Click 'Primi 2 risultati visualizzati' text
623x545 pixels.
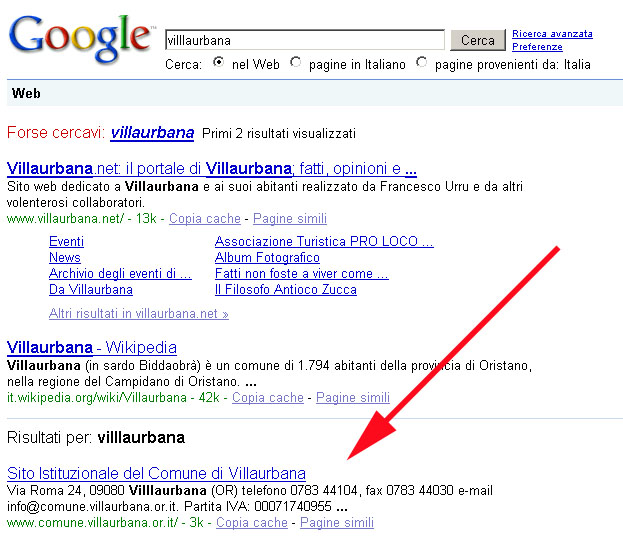[279, 133]
